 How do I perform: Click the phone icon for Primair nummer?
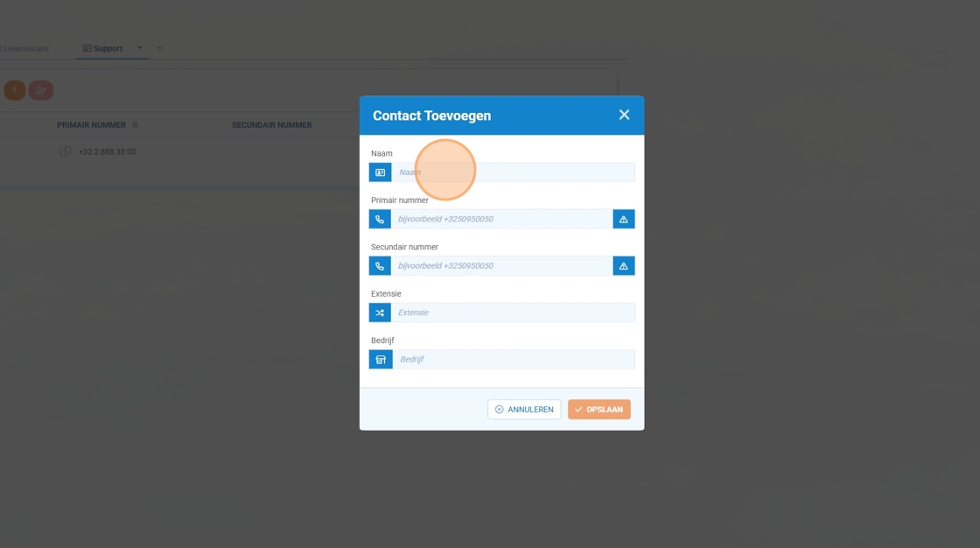(380, 219)
